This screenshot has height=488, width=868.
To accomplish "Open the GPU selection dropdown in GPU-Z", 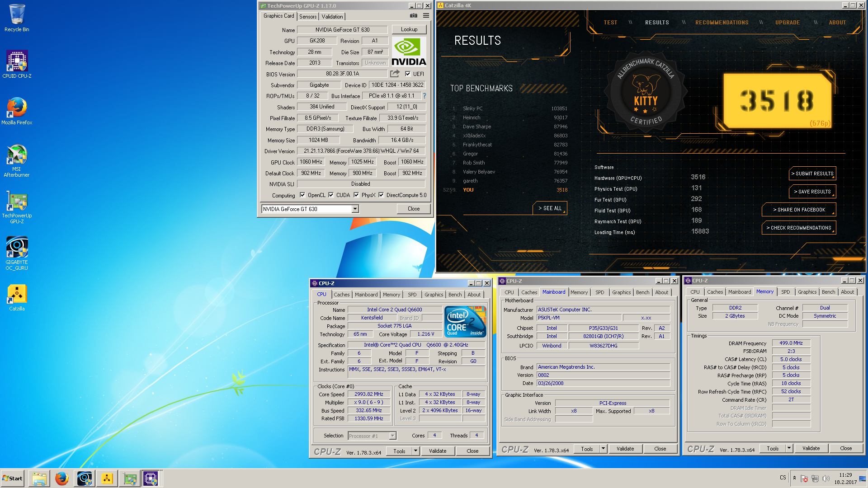I will click(x=355, y=209).
